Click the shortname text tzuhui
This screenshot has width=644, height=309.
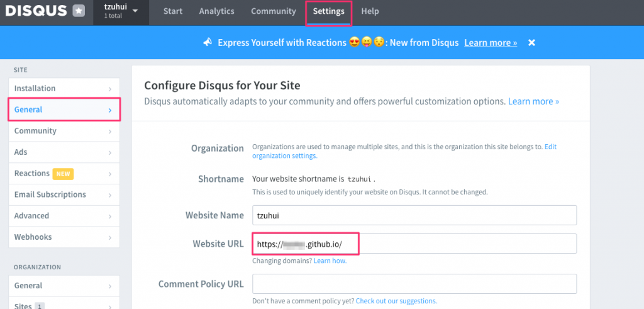359,179
